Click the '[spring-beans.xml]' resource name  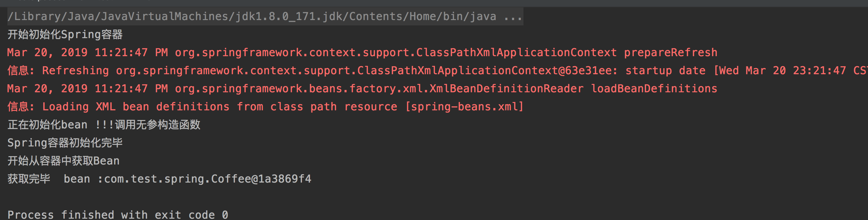(x=464, y=107)
